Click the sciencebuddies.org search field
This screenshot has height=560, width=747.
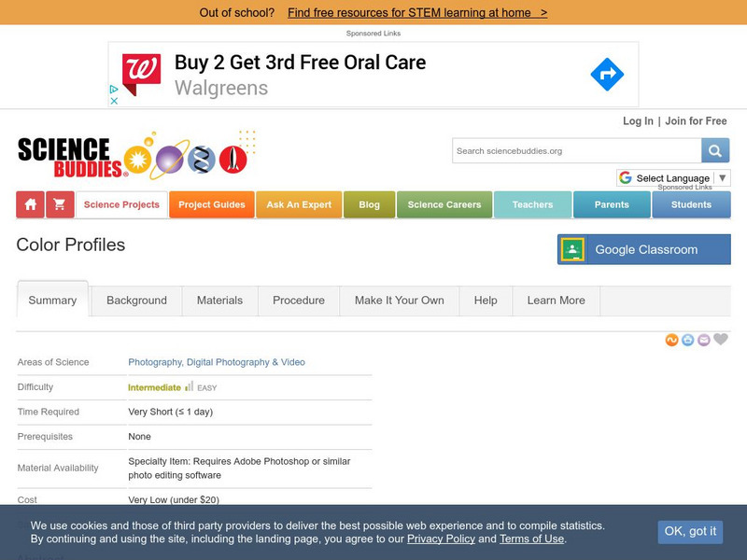click(576, 151)
